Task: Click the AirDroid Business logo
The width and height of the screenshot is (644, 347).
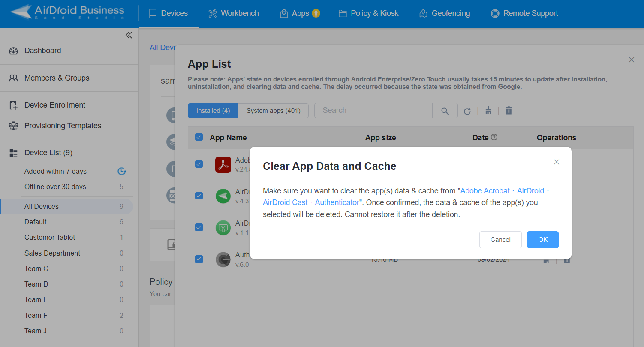Action: click(x=68, y=12)
